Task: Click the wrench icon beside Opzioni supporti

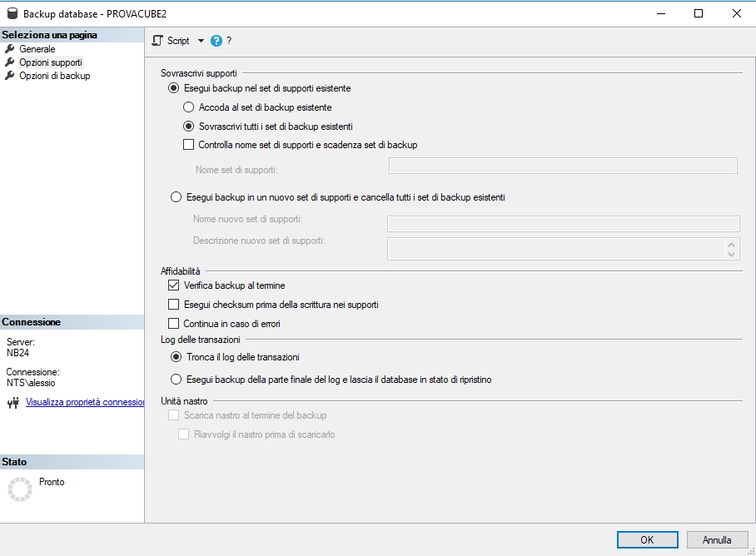Action: [x=10, y=62]
